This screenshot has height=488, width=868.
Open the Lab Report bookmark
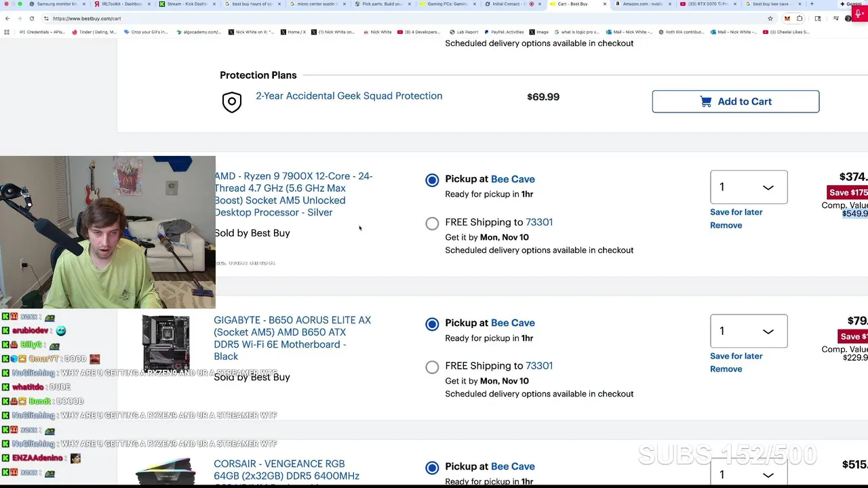point(464,32)
